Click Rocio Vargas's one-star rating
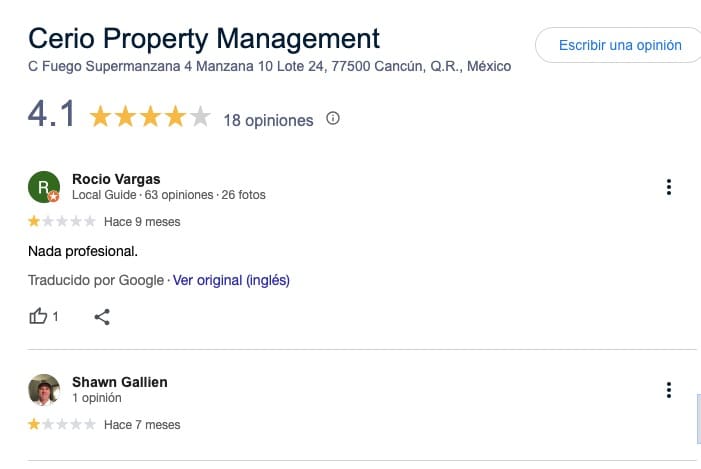This screenshot has width=701, height=469. [62, 221]
